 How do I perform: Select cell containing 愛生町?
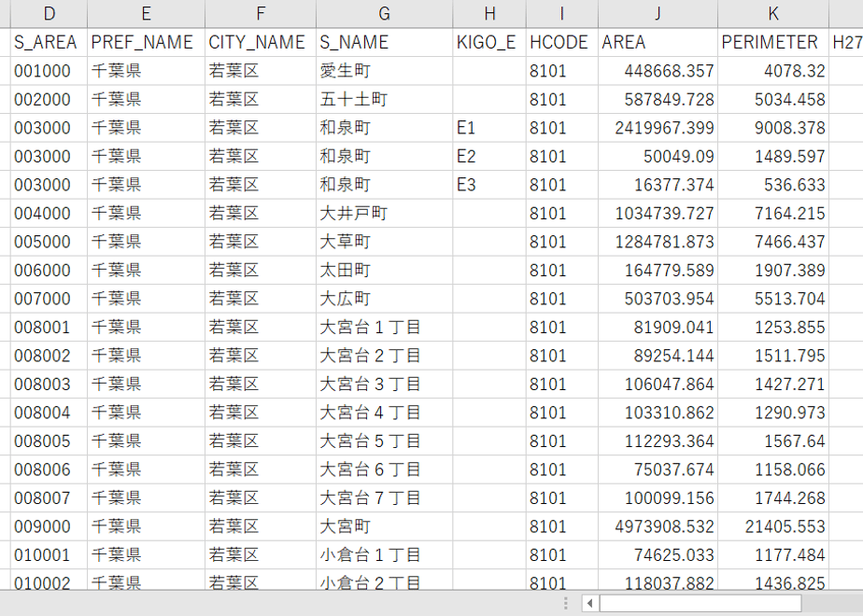coord(384,71)
